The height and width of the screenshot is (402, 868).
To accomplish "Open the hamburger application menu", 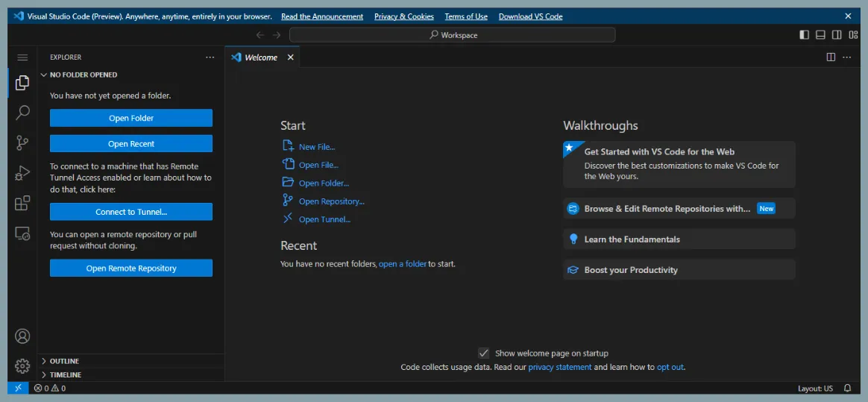I will tap(22, 57).
